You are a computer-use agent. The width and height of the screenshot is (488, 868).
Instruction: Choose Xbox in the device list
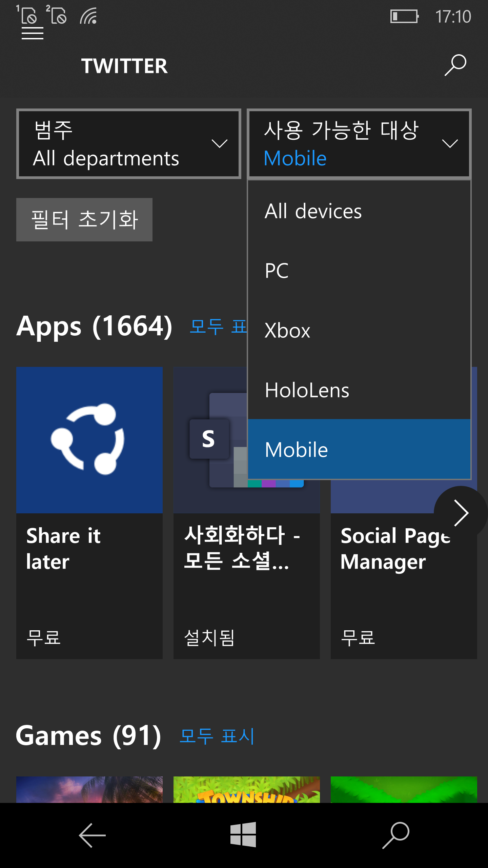pos(359,330)
